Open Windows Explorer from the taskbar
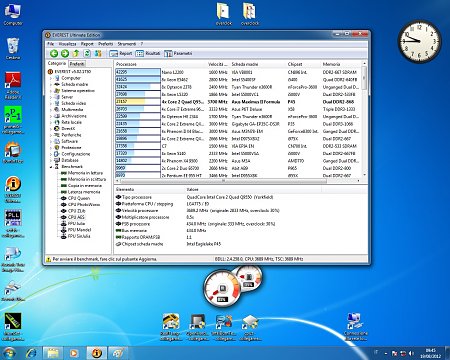This screenshot has width=450, height=360. [x=52, y=353]
